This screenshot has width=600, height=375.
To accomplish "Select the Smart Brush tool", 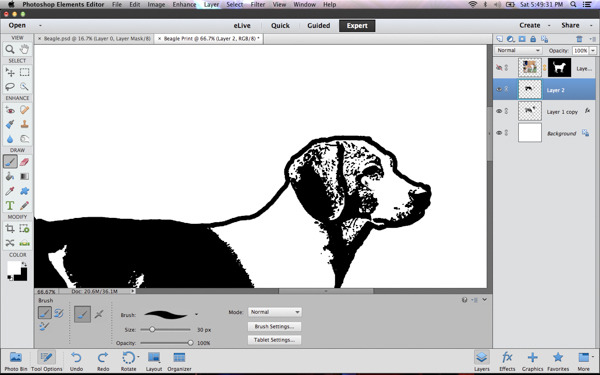I will click(10, 124).
